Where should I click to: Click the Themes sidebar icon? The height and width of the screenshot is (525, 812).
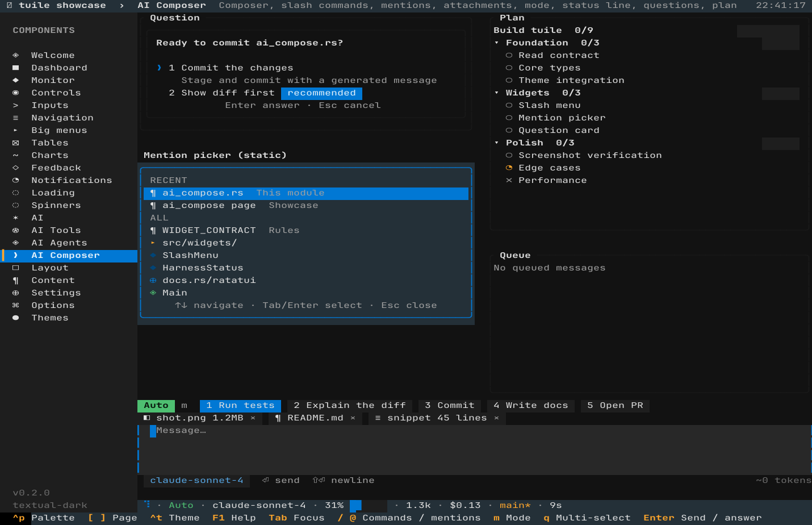point(15,318)
